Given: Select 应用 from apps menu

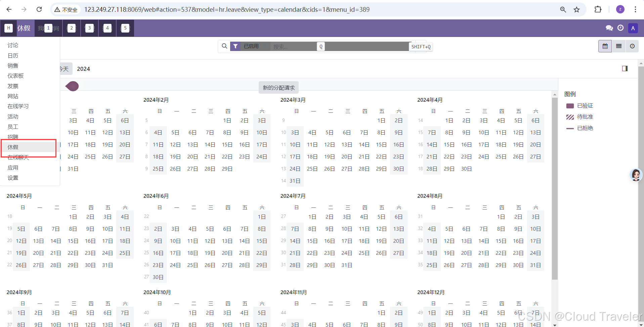Looking at the screenshot, I should (13, 168).
